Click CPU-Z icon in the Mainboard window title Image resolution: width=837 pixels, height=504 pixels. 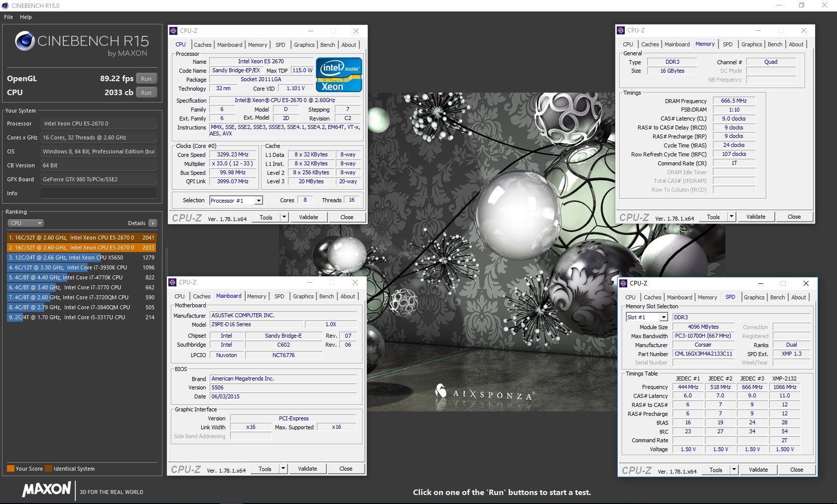click(x=172, y=282)
